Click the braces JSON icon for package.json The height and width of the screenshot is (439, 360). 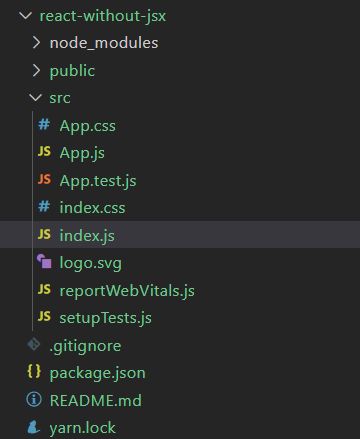point(34,371)
